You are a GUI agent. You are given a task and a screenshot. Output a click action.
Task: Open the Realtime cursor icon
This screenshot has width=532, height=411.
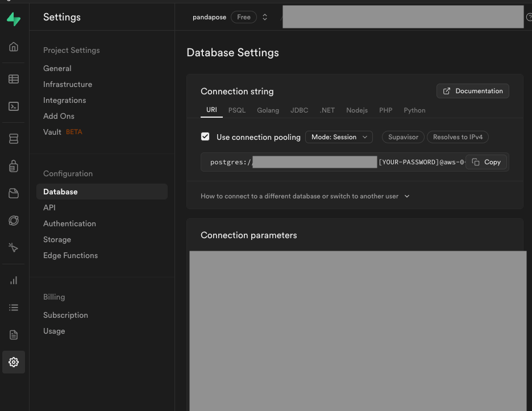14,247
